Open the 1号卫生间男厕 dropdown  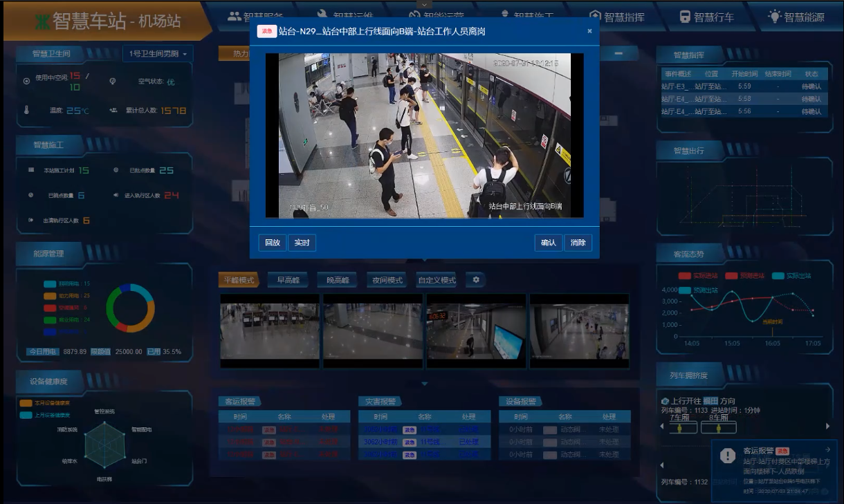158,54
